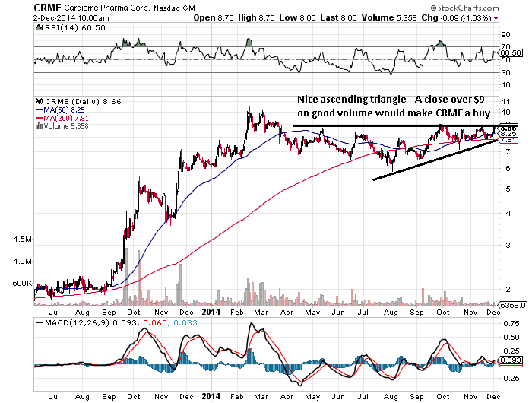
Task: Click the 3 label on the price axis
Action: pyautogui.click(x=508, y=245)
